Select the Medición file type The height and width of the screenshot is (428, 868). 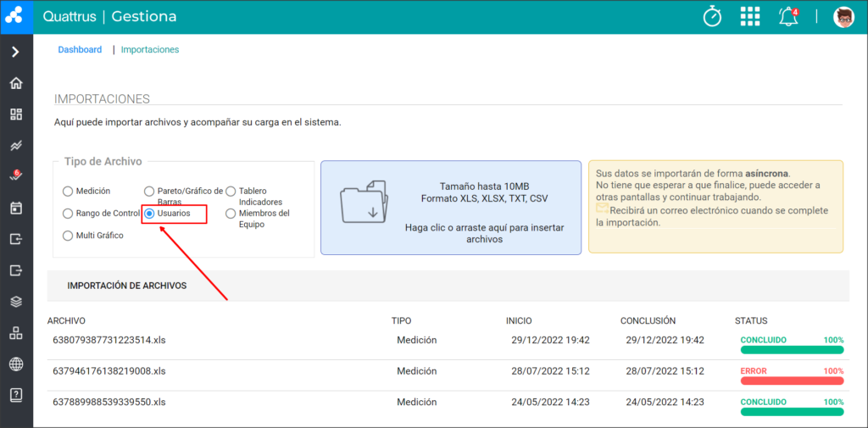(x=86, y=191)
